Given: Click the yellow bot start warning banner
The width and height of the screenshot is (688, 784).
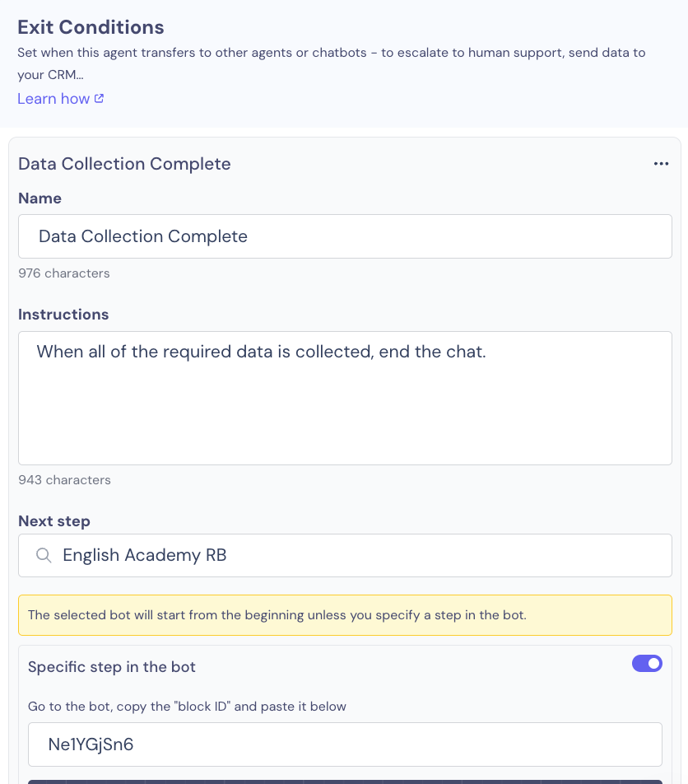Looking at the screenshot, I should pyautogui.click(x=346, y=615).
